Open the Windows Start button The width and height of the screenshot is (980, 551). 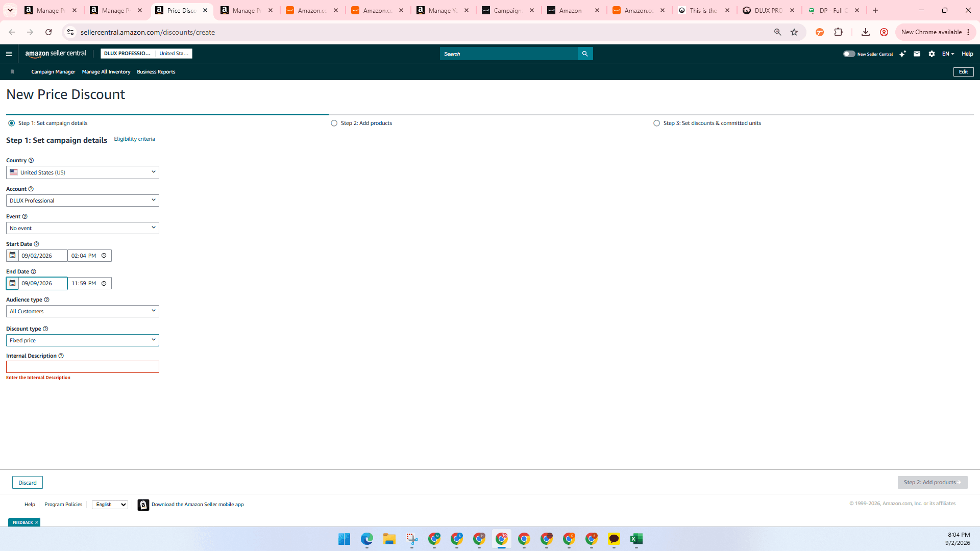345,539
